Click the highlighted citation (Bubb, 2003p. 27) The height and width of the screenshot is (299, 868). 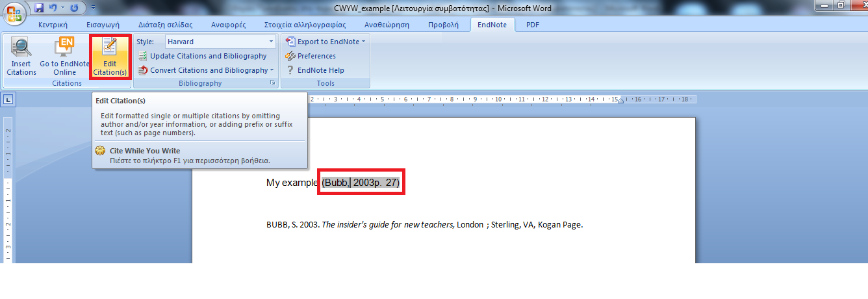[x=361, y=183]
